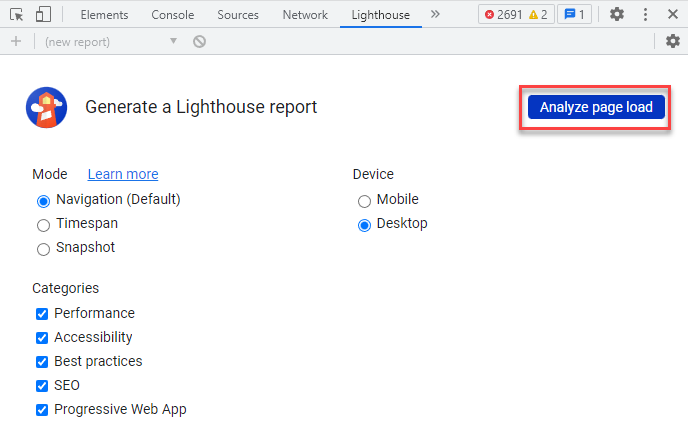
Task: Close the DevTools panel
Action: pyautogui.click(x=673, y=14)
